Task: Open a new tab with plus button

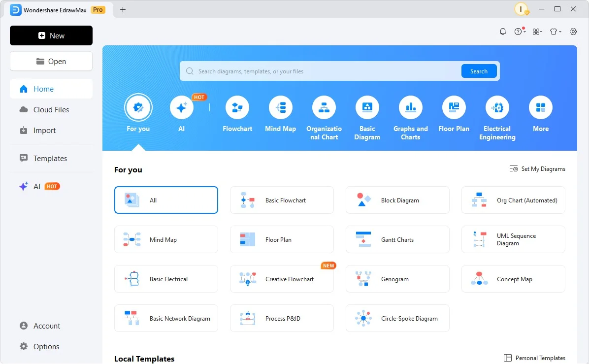Action: tap(123, 10)
